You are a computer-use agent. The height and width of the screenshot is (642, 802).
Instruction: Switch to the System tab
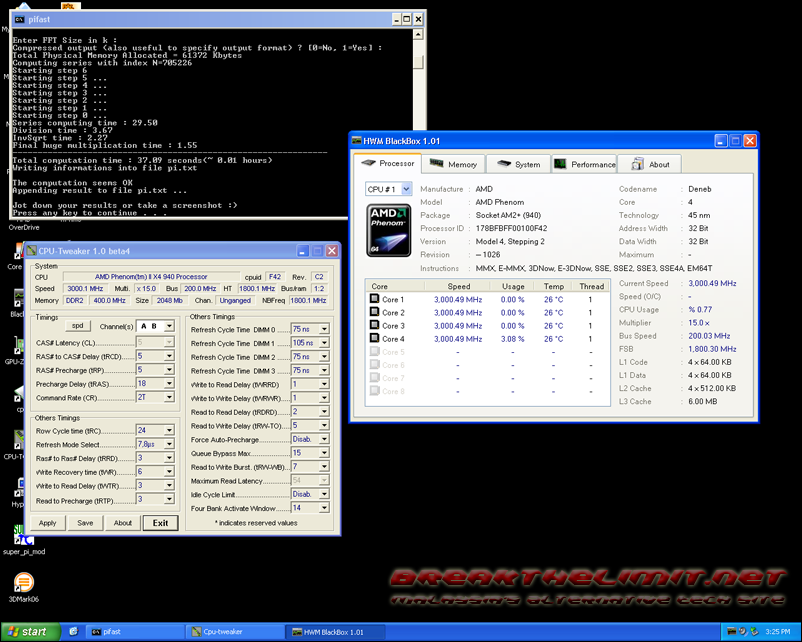[x=518, y=164]
